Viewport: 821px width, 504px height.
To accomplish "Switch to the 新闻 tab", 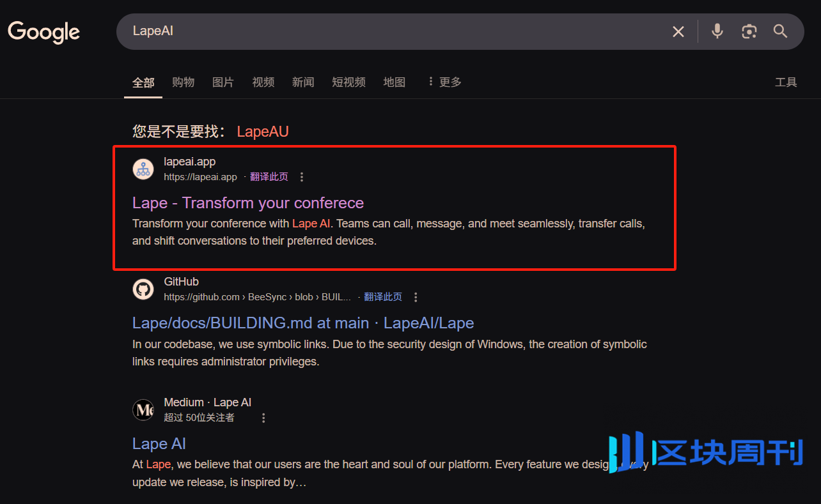I will 303,82.
